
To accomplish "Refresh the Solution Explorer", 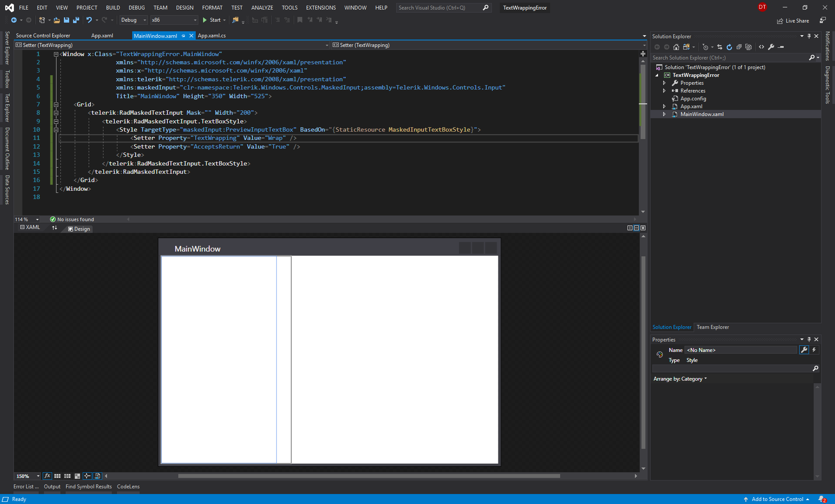I will [729, 47].
